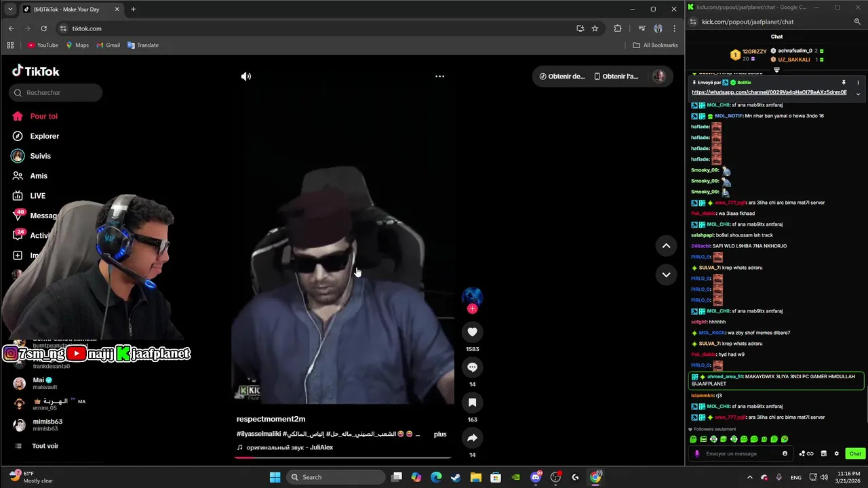Open the All Bookmarks folder
Image resolution: width=868 pixels, height=488 pixels.
click(655, 45)
